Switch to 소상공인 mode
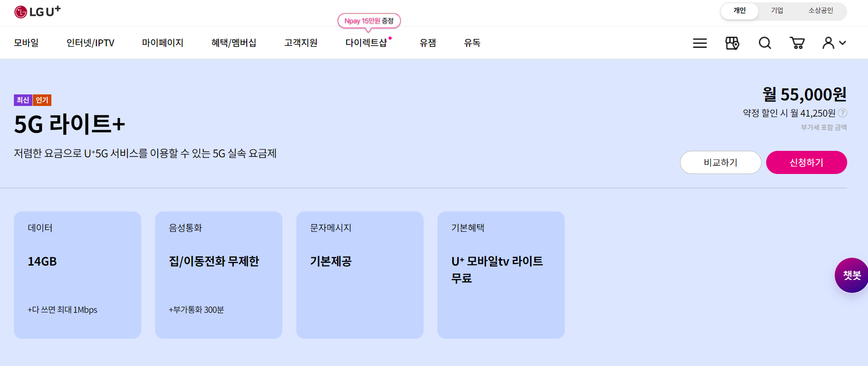 click(822, 10)
